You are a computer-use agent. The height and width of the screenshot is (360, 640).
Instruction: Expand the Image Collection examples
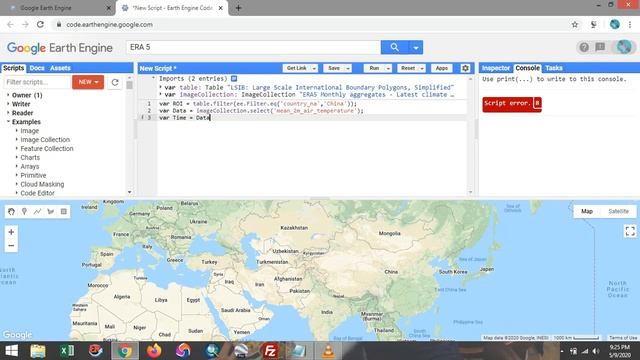[x=17, y=140]
